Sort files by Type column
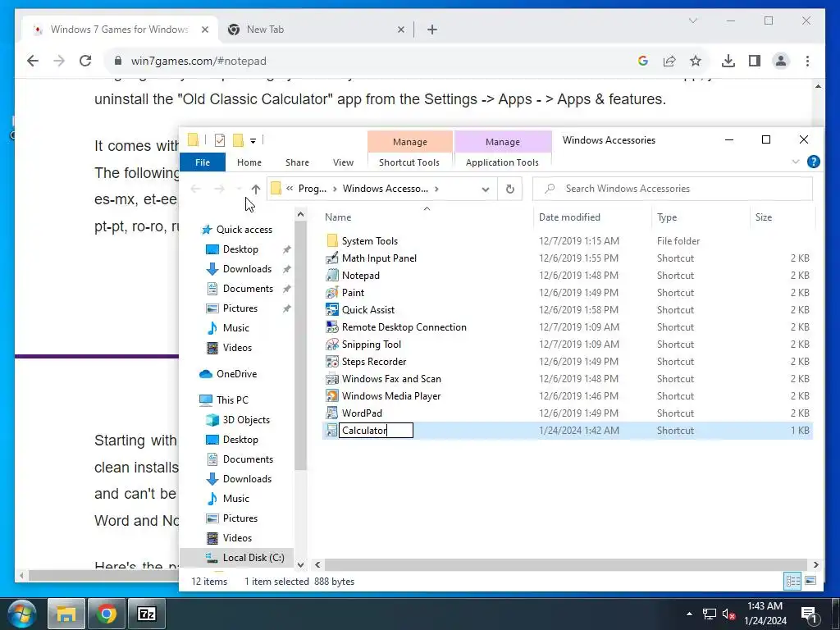 701,217
